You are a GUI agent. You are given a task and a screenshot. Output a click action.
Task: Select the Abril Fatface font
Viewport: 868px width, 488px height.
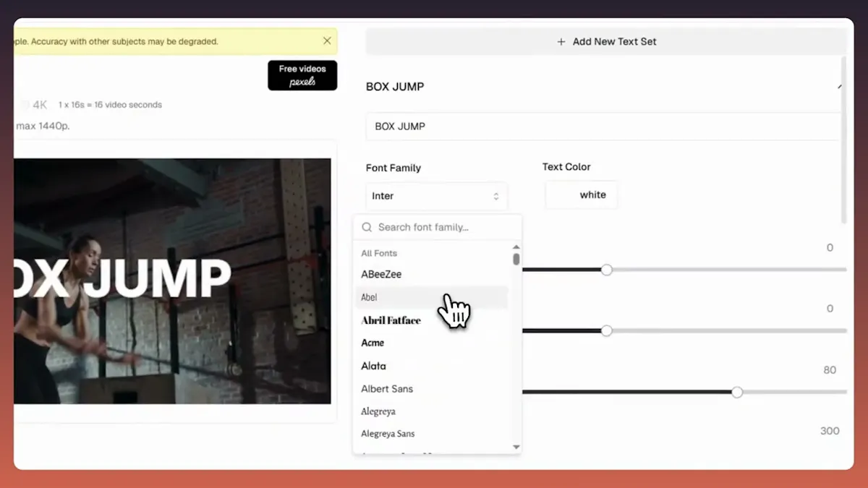pyautogui.click(x=431, y=320)
